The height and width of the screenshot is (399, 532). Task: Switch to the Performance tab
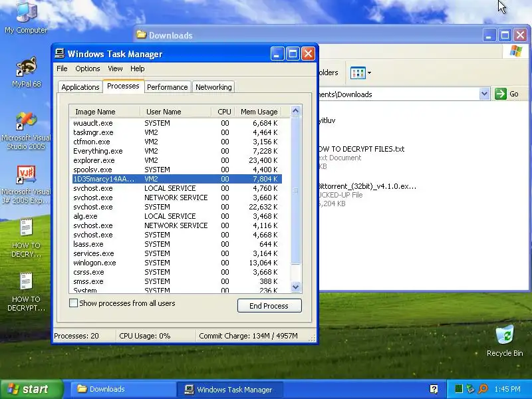point(168,87)
